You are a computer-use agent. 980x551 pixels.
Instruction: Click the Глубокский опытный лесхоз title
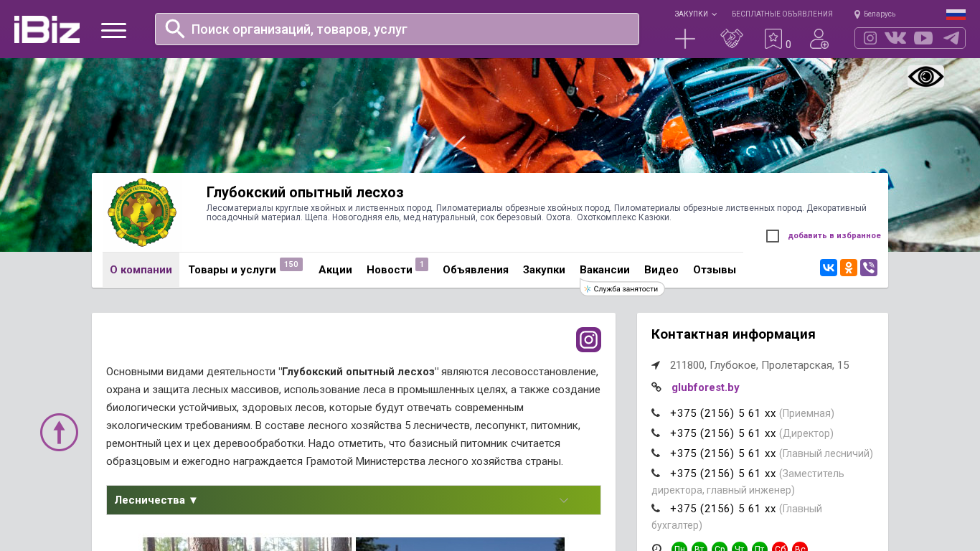pyautogui.click(x=305, y=192)
